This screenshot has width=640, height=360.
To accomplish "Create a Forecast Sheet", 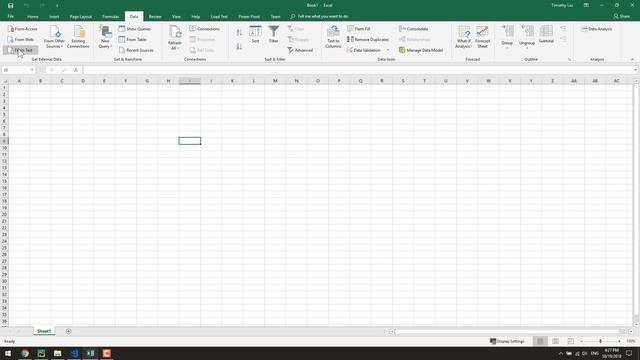I will tap(482, 37).
